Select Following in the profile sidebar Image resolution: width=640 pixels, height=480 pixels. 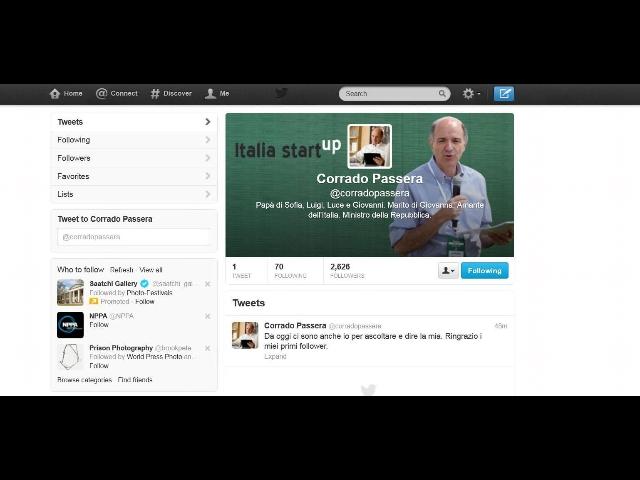[x=134, y=140]
